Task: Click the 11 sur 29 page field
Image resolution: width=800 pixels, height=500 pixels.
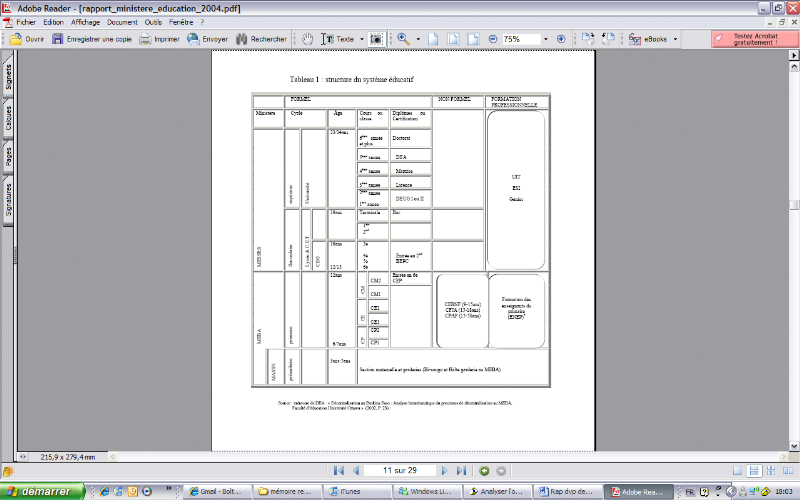Action: tap(399, 470)
